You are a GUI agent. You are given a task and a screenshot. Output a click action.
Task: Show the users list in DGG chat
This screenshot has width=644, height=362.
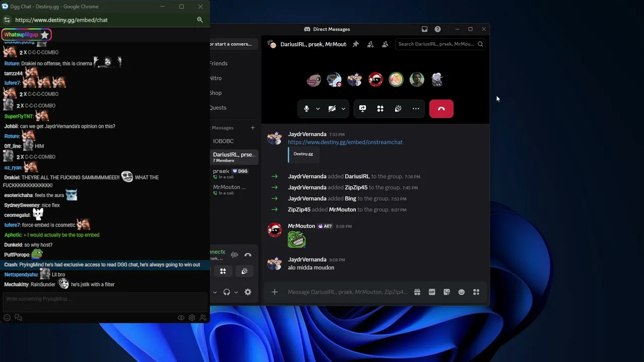pyautogui.click(x=203, y=318)
